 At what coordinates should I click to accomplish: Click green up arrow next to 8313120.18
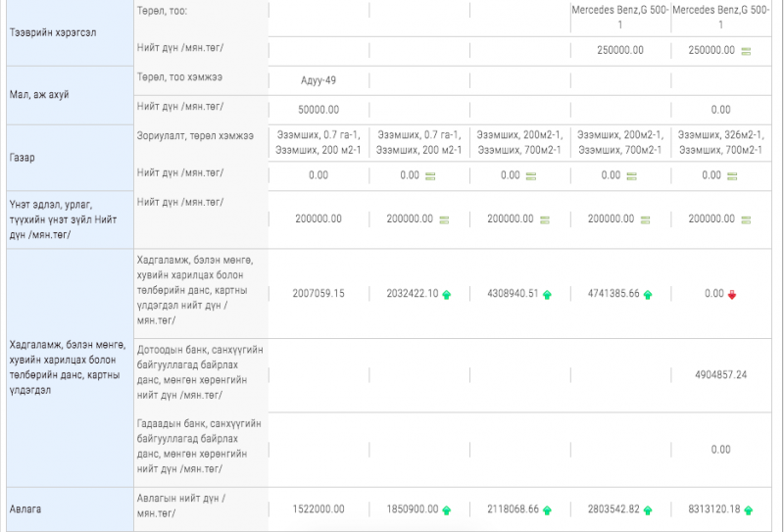(x=749, y=510)
